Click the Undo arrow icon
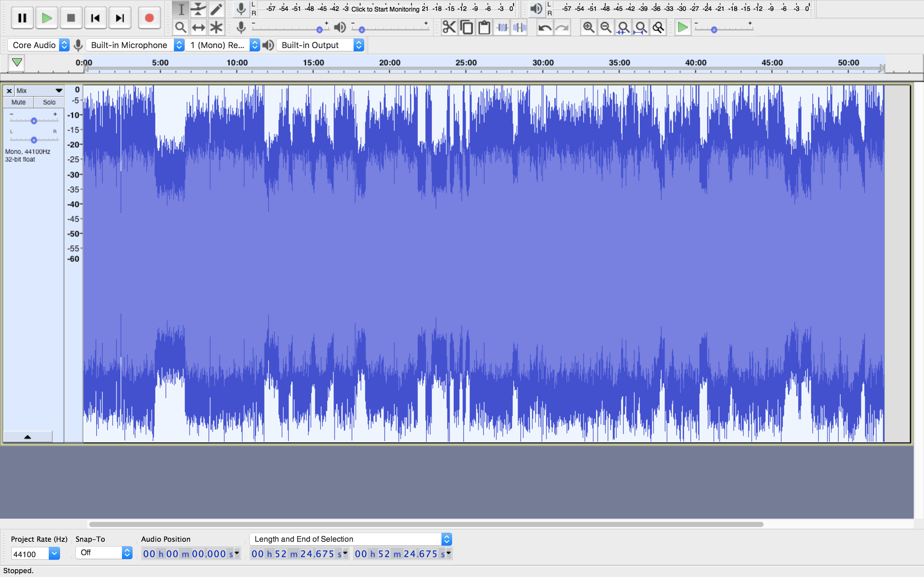924x577 pixels. coord(545,28)
